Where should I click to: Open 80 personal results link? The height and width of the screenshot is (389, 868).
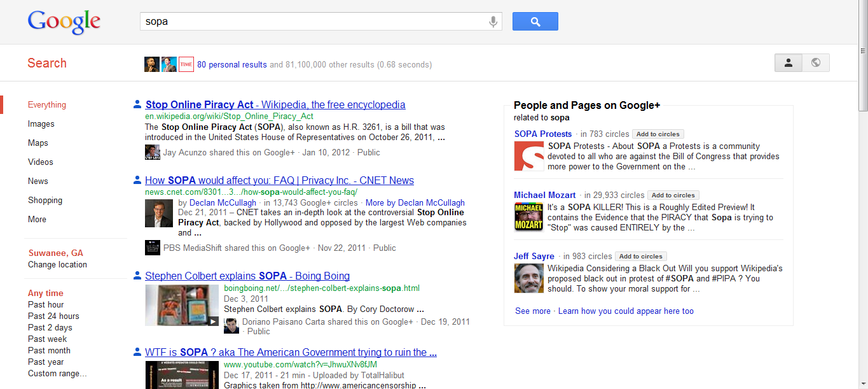[232, 65]
